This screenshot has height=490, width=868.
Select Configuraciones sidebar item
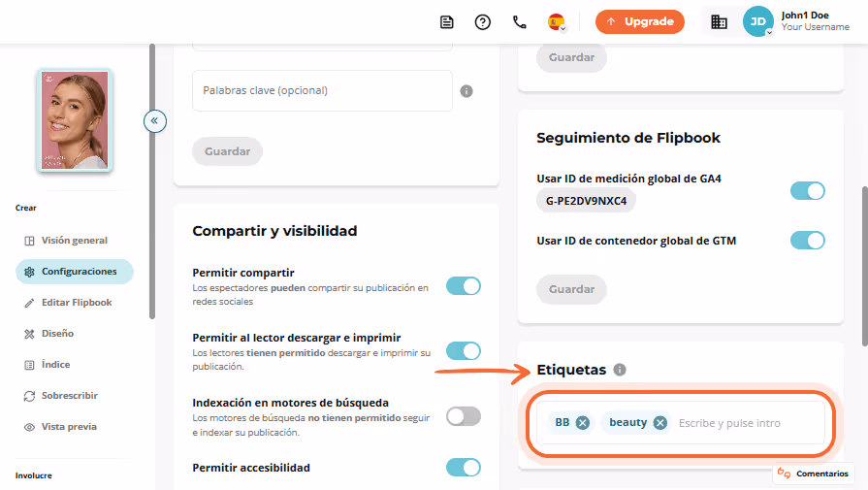(x=75, y=272)
